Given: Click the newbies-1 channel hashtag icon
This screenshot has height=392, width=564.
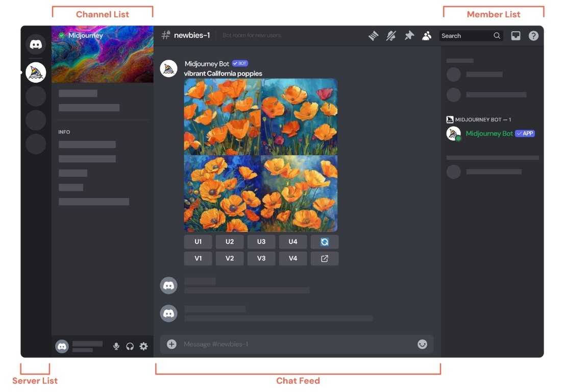Looking at the screenshot, I should [x=165, y=35].
